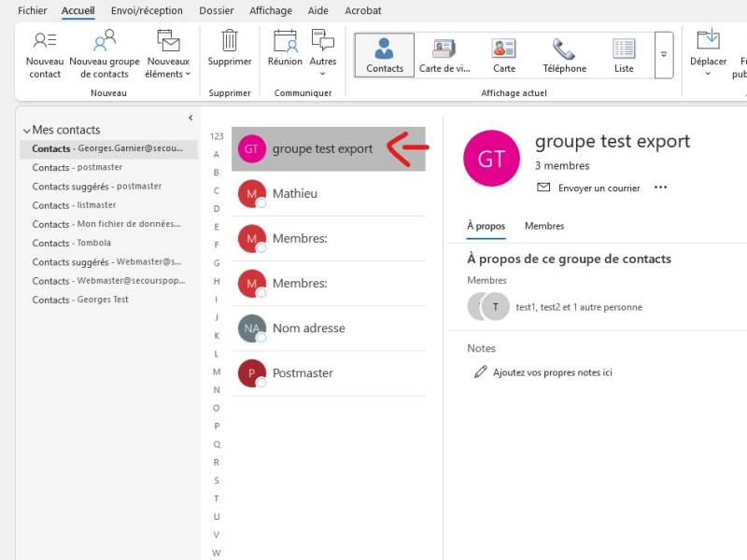Click Nouveau groupe de contacts icon
747x560 pixels.
[105, 40]
